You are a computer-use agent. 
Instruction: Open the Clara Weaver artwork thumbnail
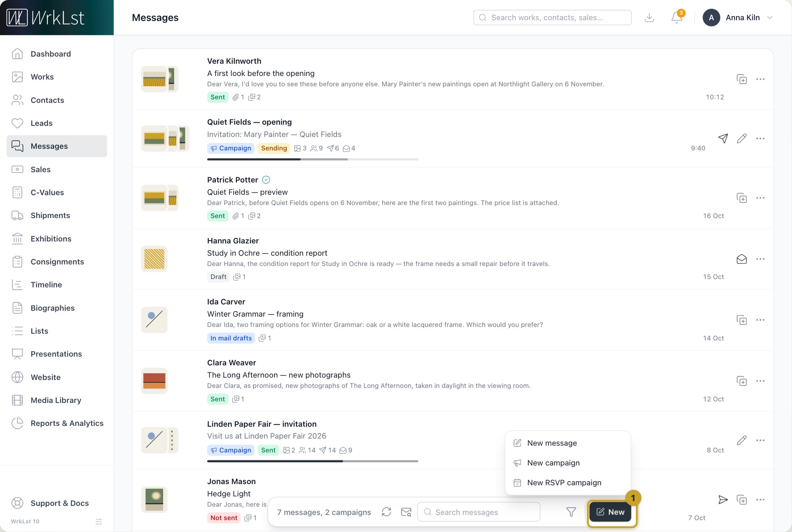point(154,381)
